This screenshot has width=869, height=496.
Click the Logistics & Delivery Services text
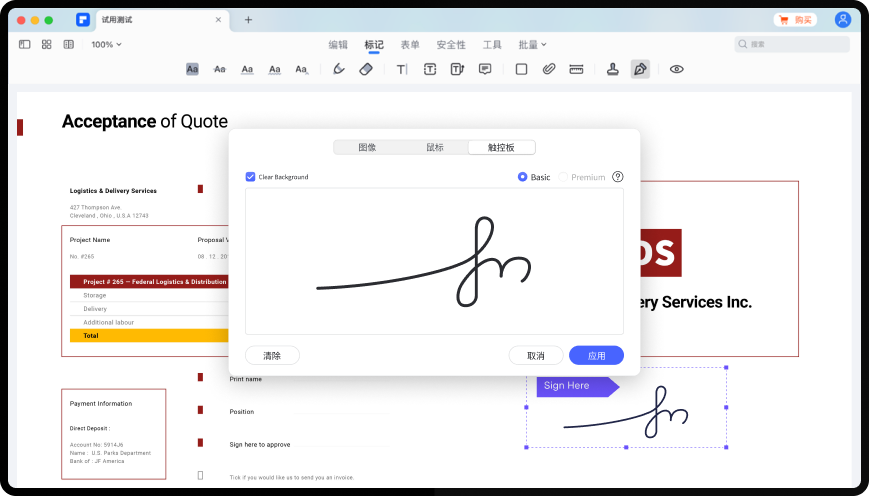[x=113, y=191]
